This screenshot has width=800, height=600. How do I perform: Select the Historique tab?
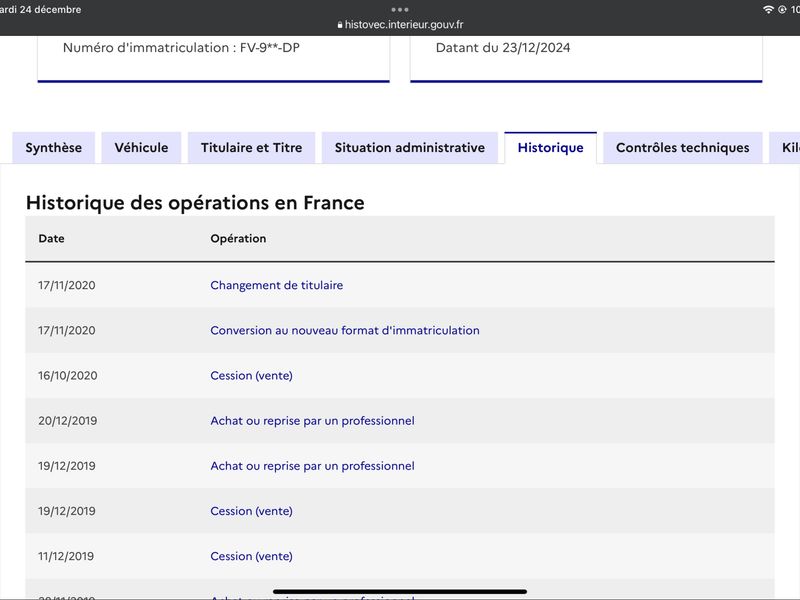click(551, 148)
